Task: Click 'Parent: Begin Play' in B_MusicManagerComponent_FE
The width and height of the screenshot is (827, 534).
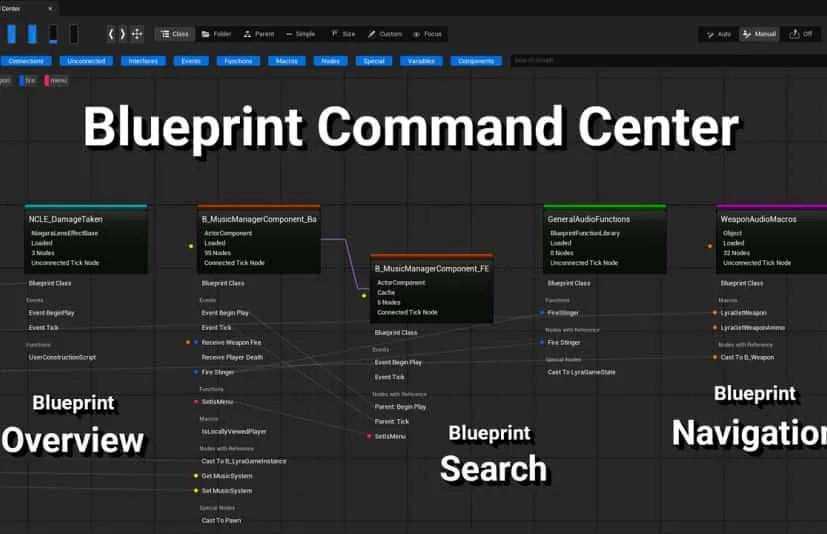Action: 400,407
